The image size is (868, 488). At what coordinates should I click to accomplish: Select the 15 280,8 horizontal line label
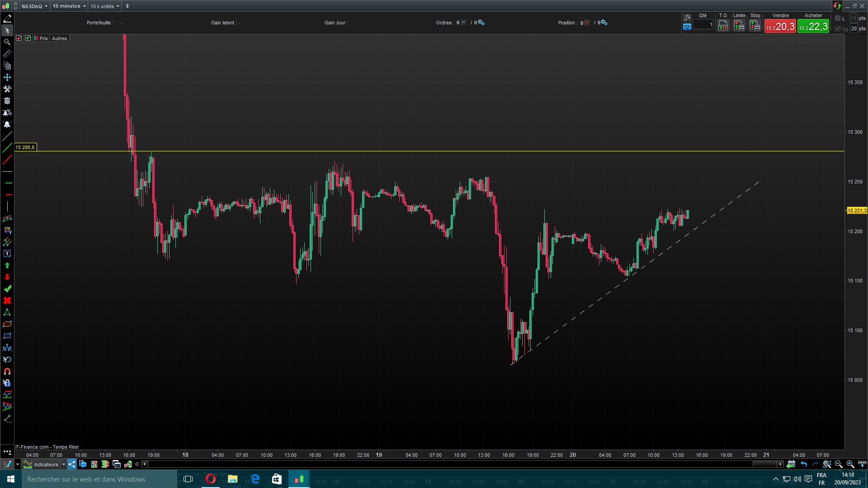pos(25,147)
